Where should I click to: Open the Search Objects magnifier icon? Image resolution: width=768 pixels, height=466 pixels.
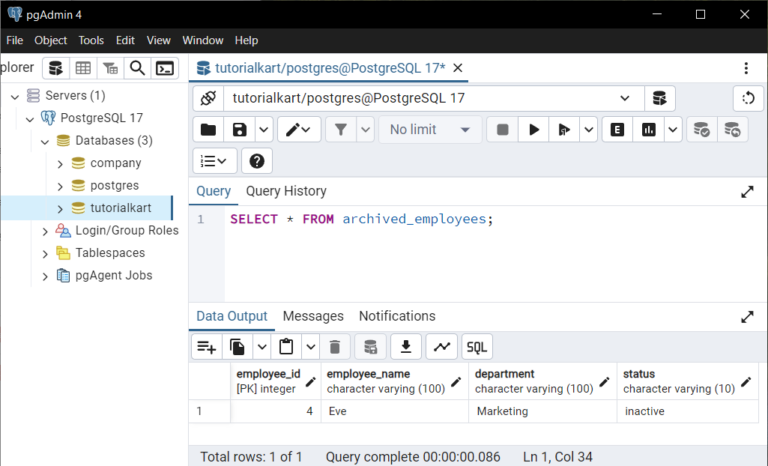pyautogui.click(x=137, y=68)
